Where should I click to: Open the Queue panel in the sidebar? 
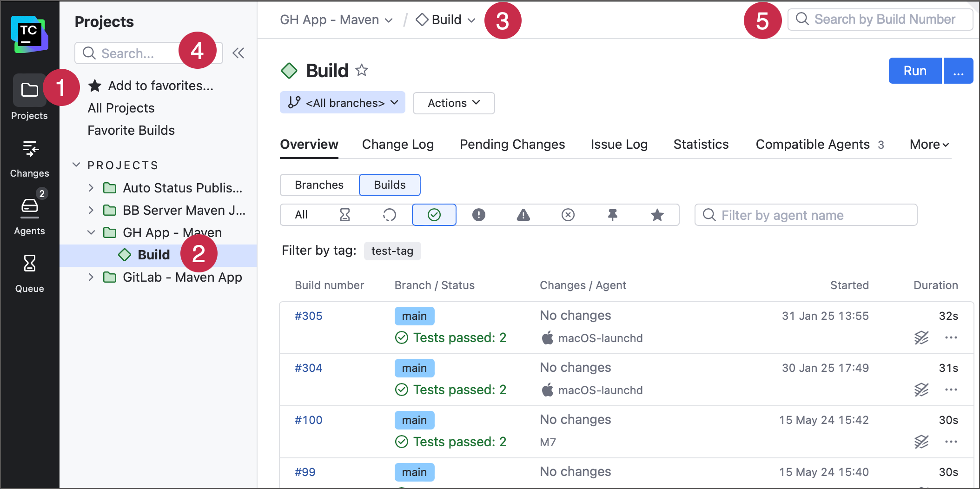click(x=29, y=270)
